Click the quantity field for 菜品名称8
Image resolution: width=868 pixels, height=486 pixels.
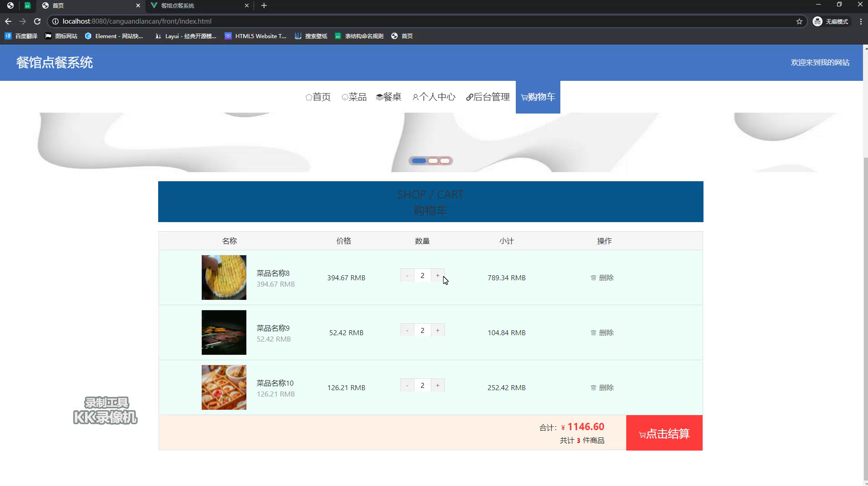tap(422, 275)
